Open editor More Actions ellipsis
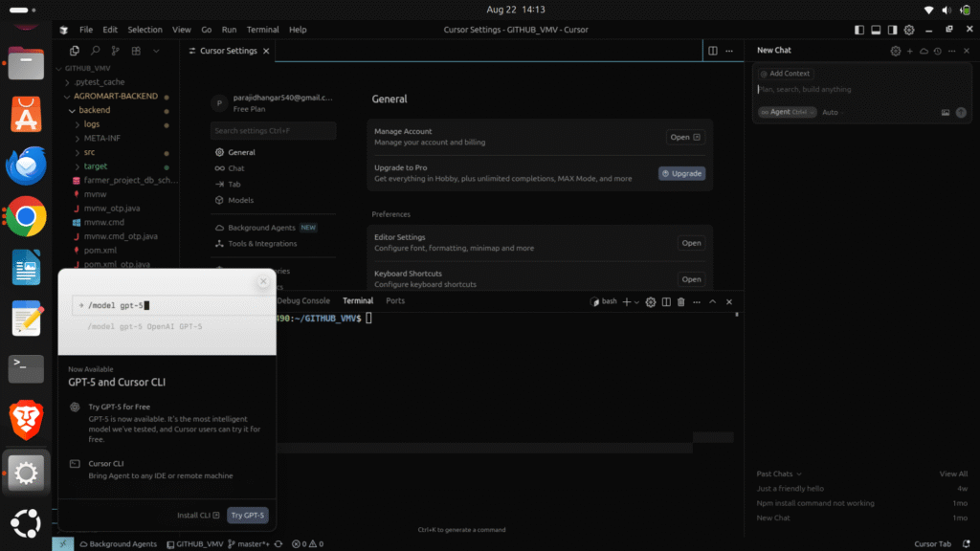Viewport: 980px width, 551px height. click(729, 51)
